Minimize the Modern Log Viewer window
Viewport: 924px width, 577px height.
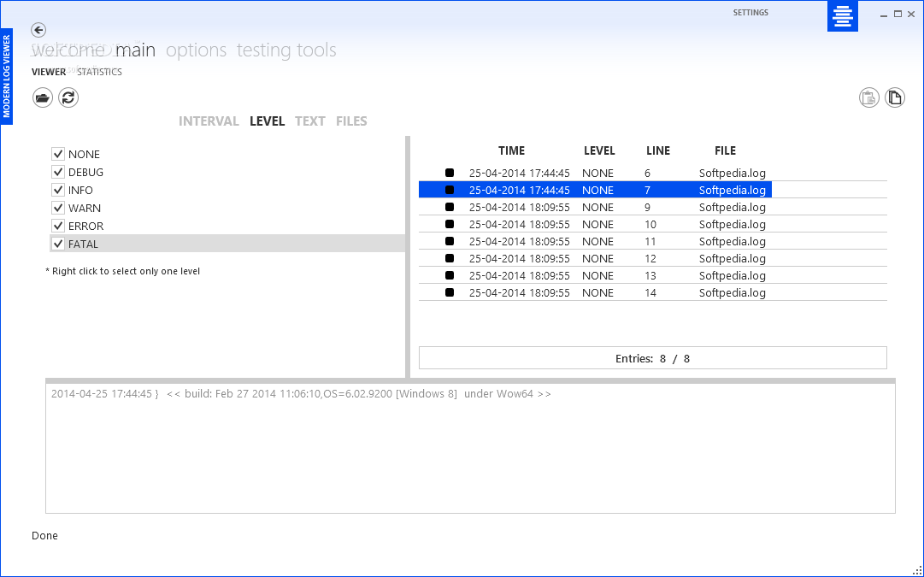(883, 15)
